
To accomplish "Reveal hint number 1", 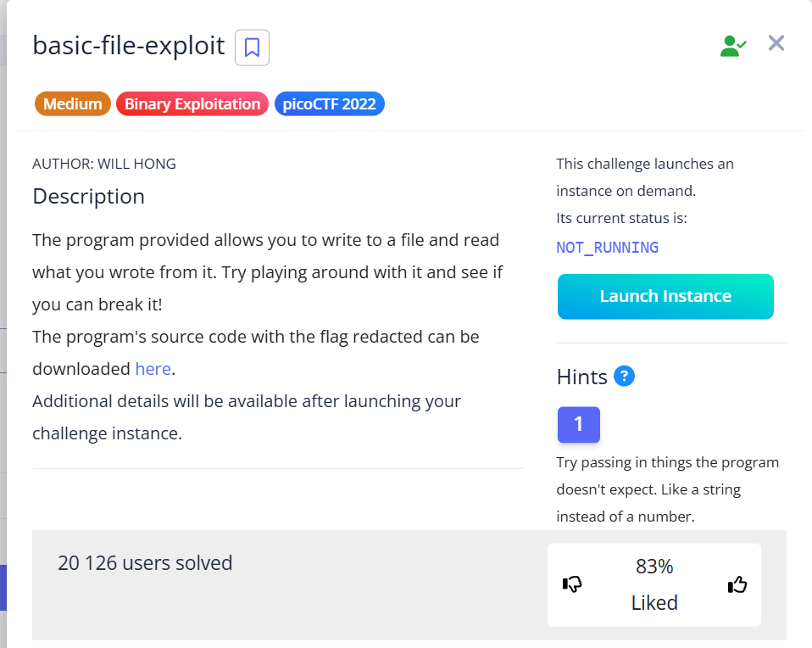I will (578, 424).
